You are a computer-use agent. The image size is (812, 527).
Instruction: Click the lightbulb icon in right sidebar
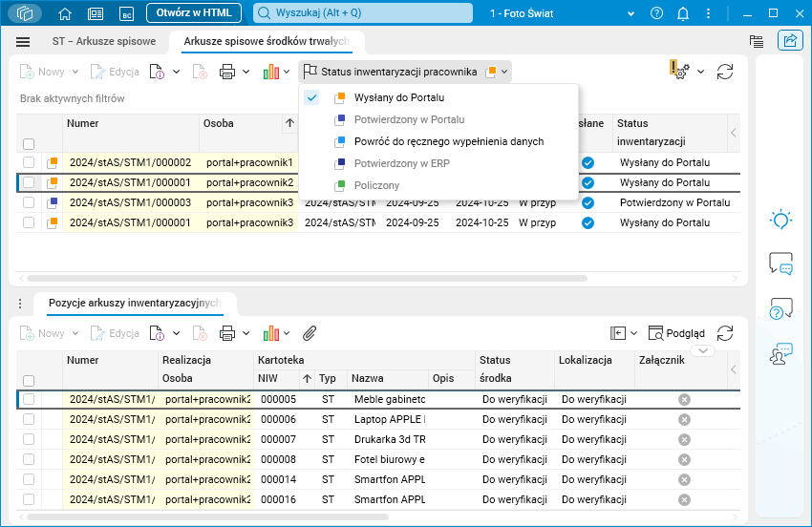pos(781,220)
